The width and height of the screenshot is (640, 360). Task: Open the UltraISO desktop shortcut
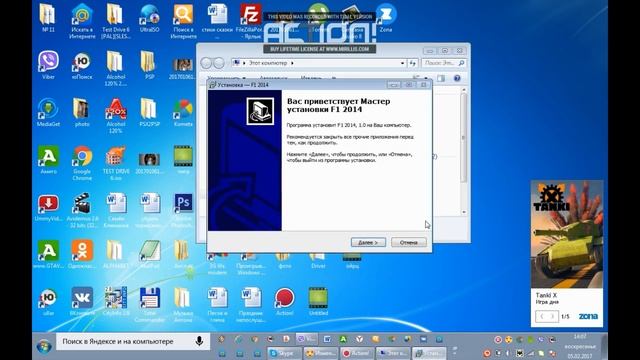149,18
